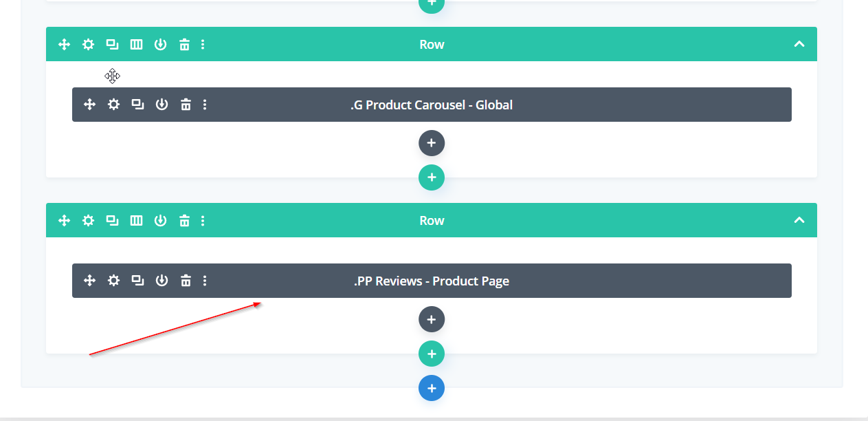This screenshot has height=421, width=868.
Task: Open settings for .G Product Carousel module
Action: tap(113, 105)
